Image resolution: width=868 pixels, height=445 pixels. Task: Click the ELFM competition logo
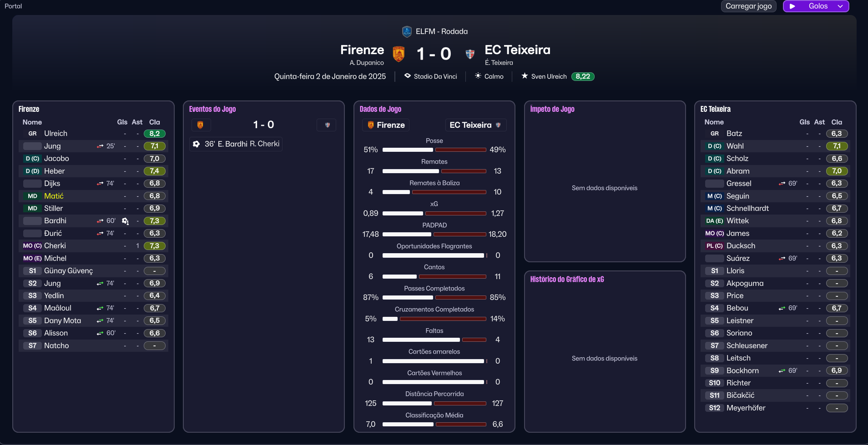pyautogui.click(x=407, y=31)
